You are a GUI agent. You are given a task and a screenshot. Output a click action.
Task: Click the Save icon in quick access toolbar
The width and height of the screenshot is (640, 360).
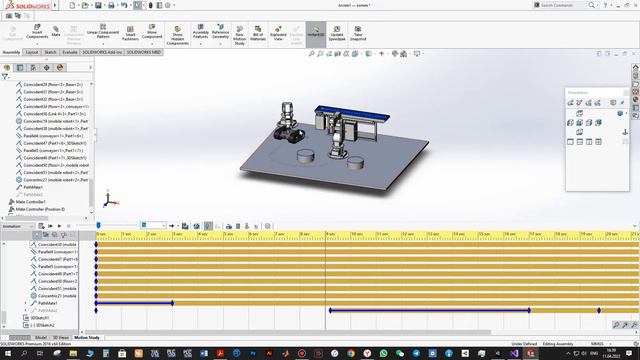click(98, 5)
